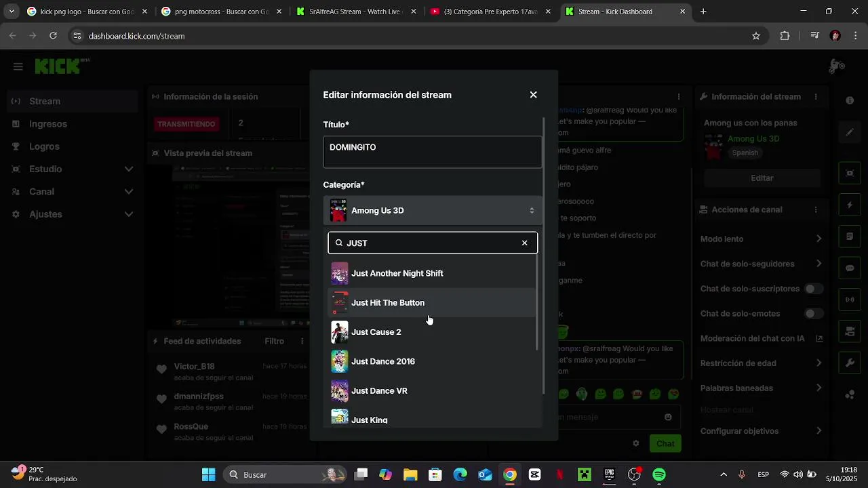868x488 pixels.
Task: Open File Explorer from taskbar
Action: 410,474
